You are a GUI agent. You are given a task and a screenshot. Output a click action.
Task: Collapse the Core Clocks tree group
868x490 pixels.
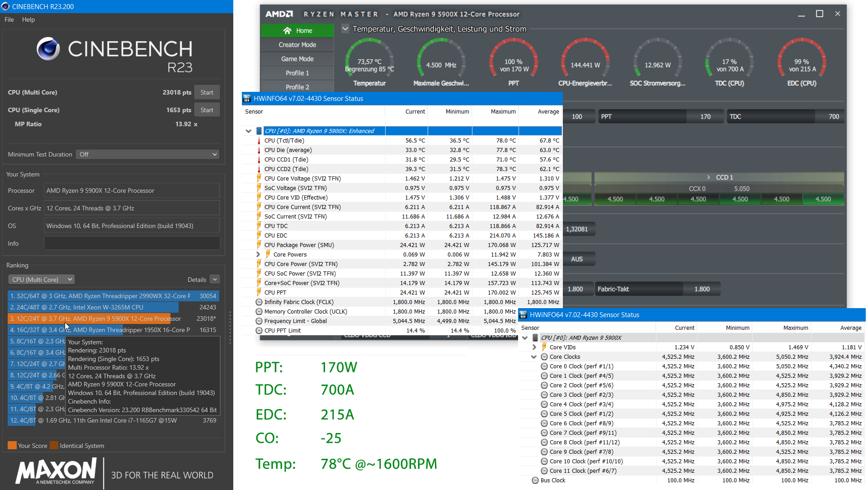[534, 357]
